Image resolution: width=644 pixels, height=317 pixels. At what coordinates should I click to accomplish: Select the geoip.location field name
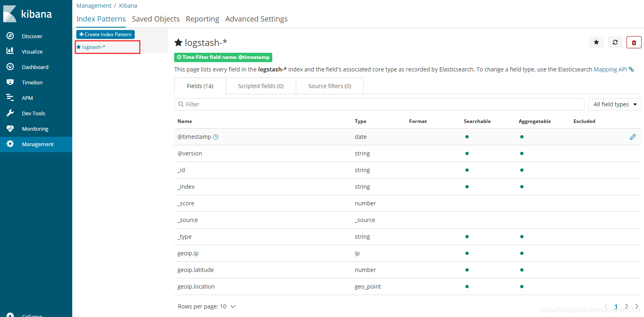pyautogui.click(x=196, y=287)
